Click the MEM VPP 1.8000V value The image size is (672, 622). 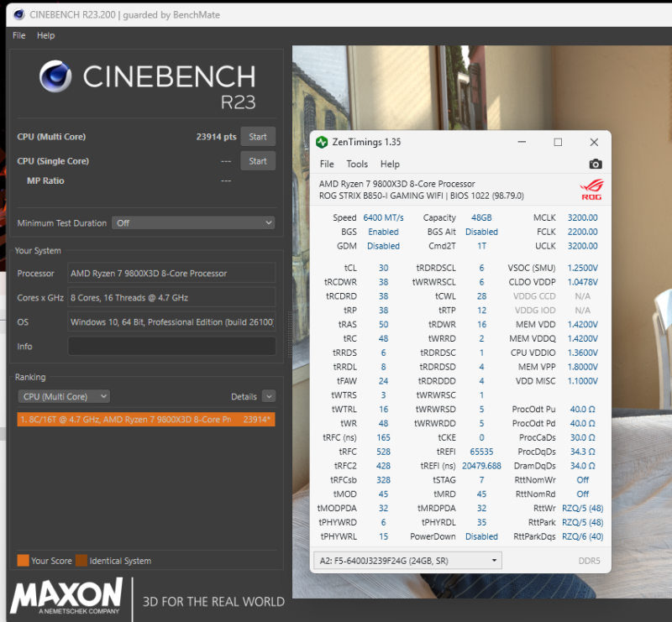click(582, 367)
